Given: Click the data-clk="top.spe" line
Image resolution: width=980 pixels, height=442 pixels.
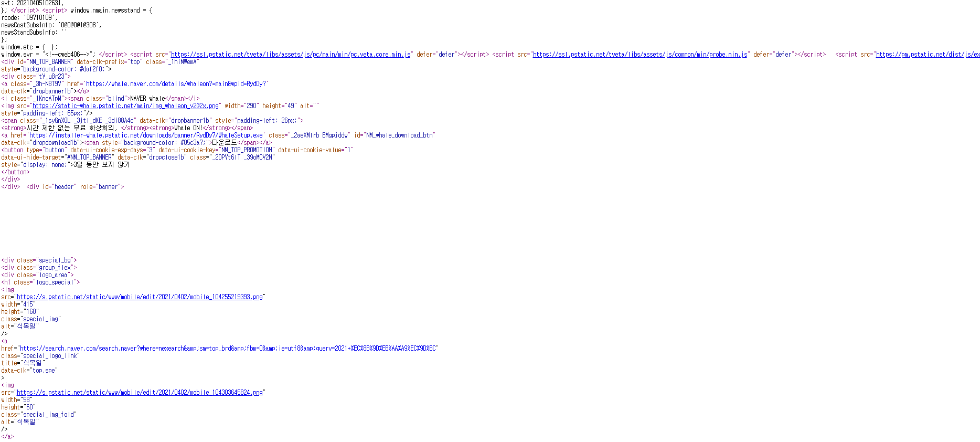Looking at the screenshot, I should pyautogui.click(x=29, y=371).
